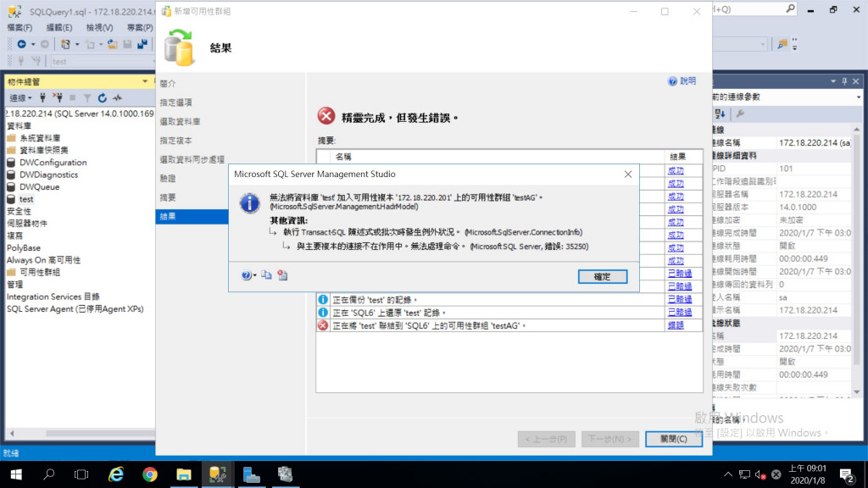Open the 錯誤 link for the testAG join step
Image resolution: width=868 pixels, height=488 pixels.
(676, 325)
